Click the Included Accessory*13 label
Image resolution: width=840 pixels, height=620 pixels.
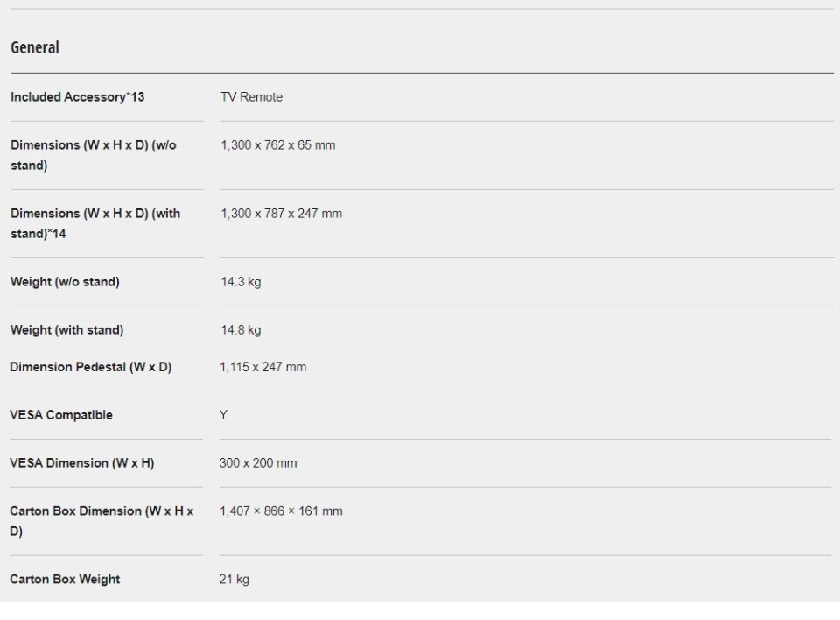pyautogui.click(x=77, y=97)
